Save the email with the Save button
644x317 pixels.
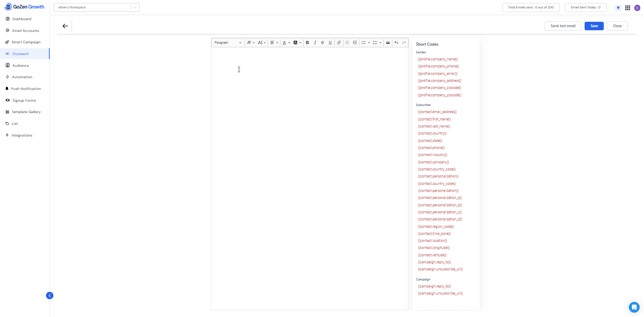[594, 26]
